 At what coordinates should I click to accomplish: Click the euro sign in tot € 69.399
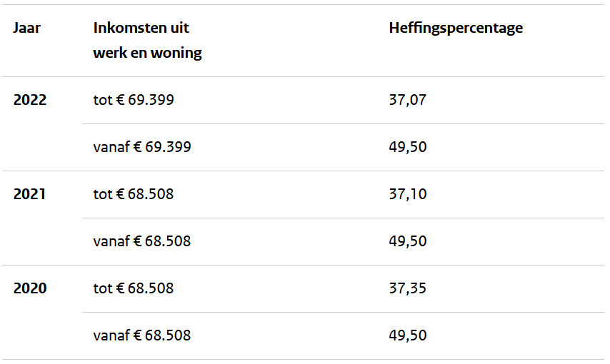click(x=120, y=101)
